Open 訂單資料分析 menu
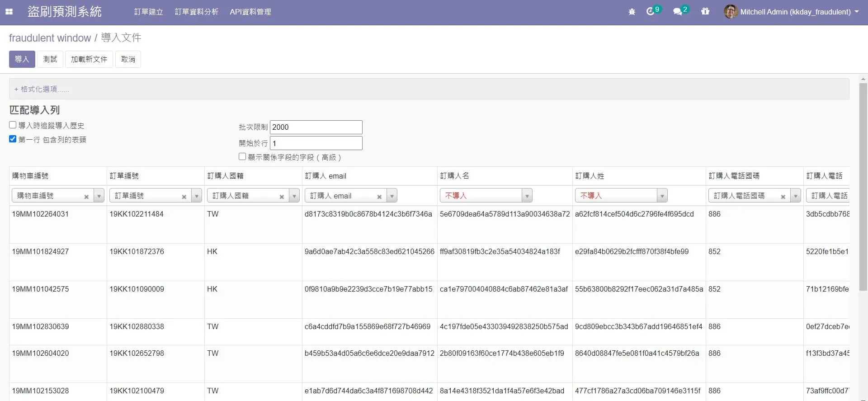868x401 pixels. click(x=197, y=12)
